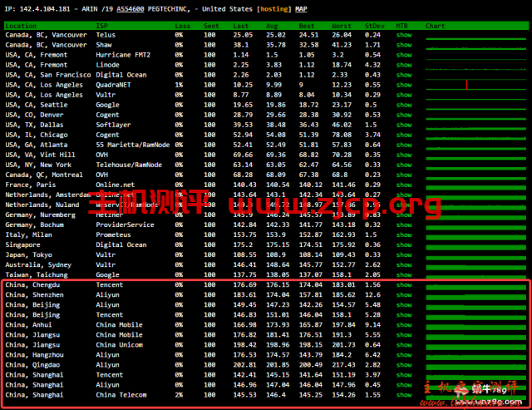Sort by the Loss column header
Image resolution: width=532 pixels, height=410 pixels.
point(183,26)
